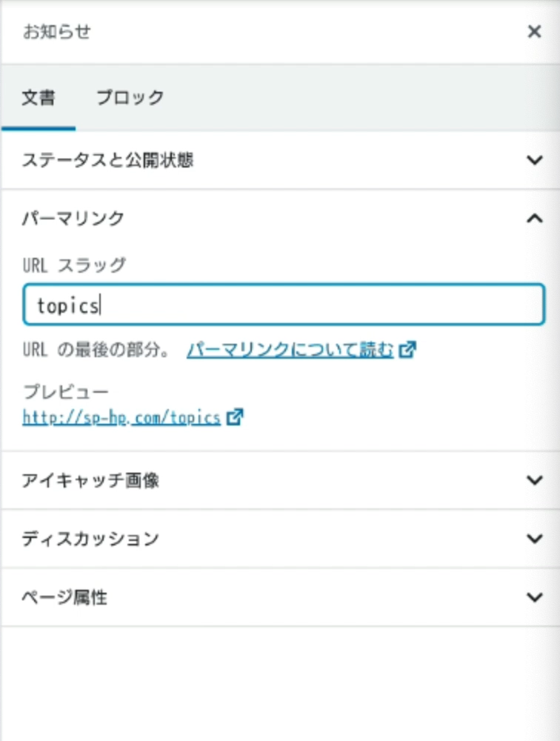Focus the URL スラッグ text field
Viewport: 560px width, 741px height.
point(284,305)
